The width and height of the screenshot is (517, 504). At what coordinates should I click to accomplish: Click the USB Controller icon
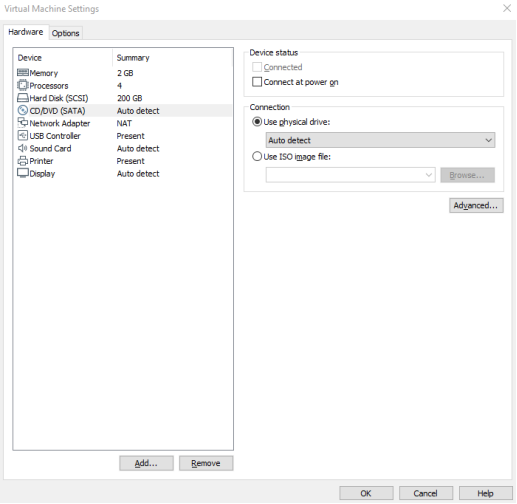point(23,135)
